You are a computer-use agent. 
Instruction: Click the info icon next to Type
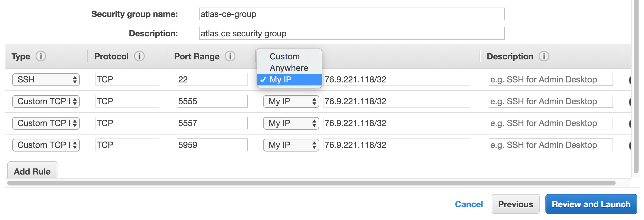pyautogui.click(x=41, y=56)
